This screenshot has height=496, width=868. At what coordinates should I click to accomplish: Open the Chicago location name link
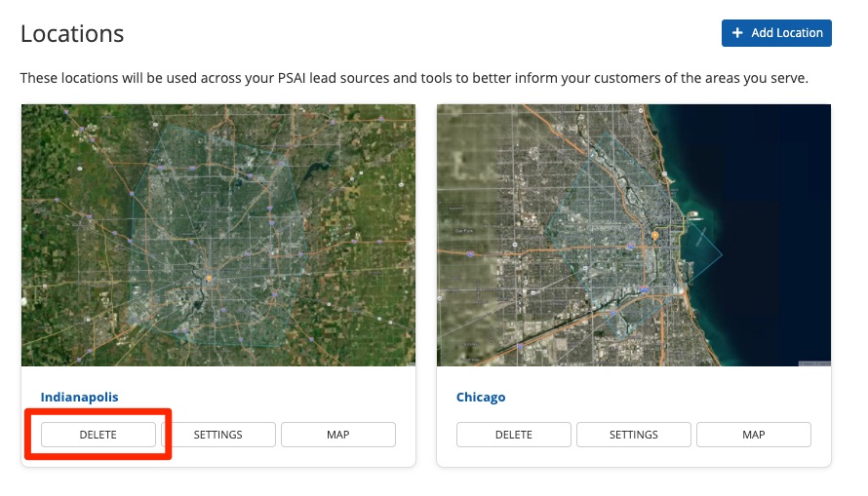tap(481, 398)
